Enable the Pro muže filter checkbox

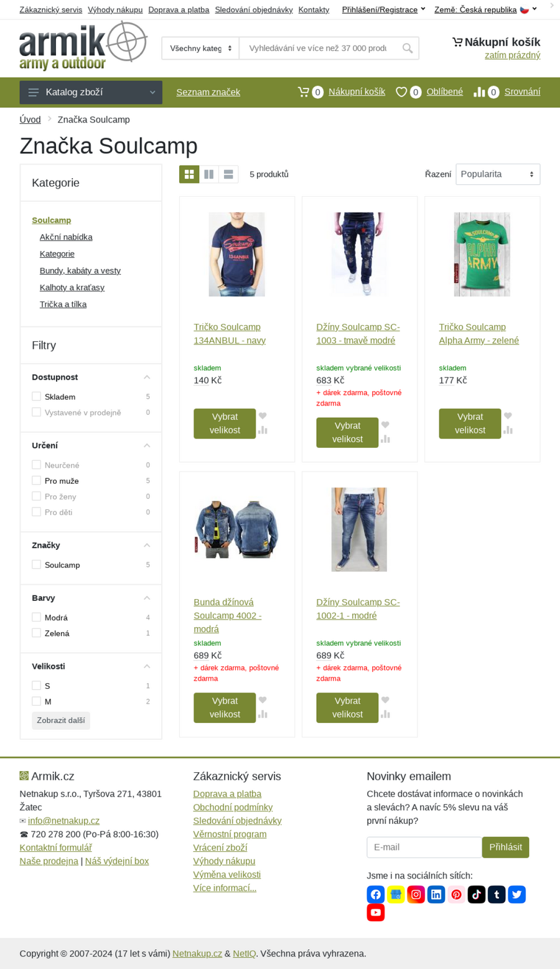pos(36,481)
